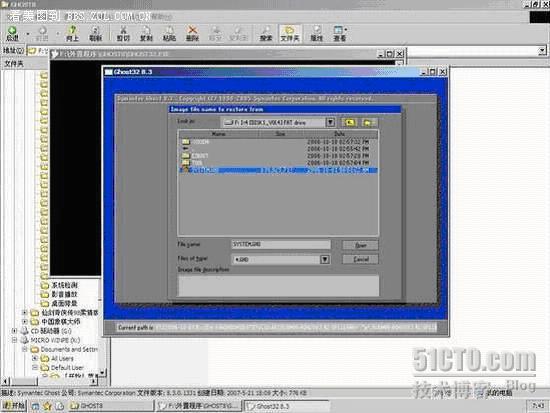Click the Image file description box
The height and width of the screenshot is (413, 550).
tap(279, 285)
